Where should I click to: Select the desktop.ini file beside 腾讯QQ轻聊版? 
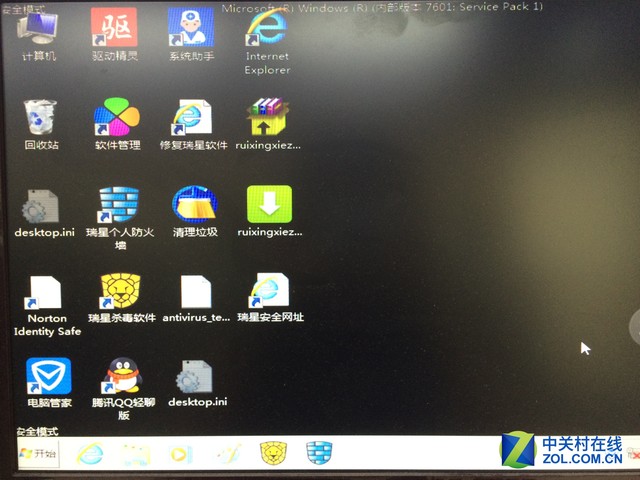pyautogui.click(x=197, y=384)
